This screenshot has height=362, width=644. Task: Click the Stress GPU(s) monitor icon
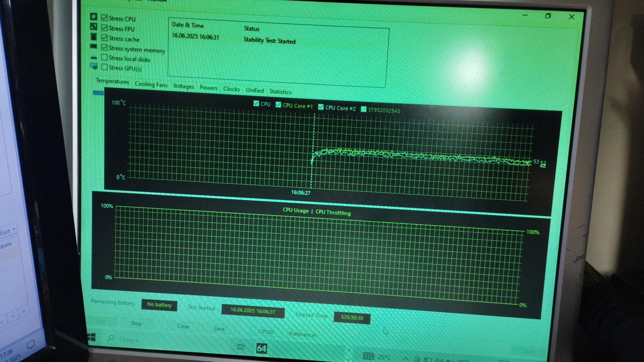(94, 66)
